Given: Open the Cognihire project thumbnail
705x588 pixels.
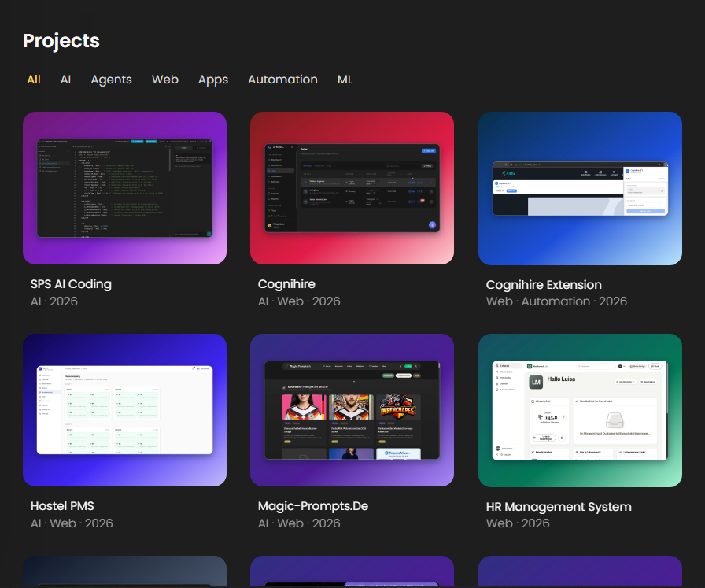Looking at the screenshot, I should [352, 188].
